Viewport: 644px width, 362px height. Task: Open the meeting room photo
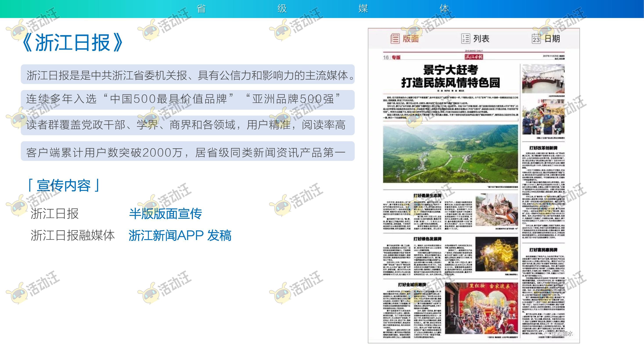coord(543,79)
